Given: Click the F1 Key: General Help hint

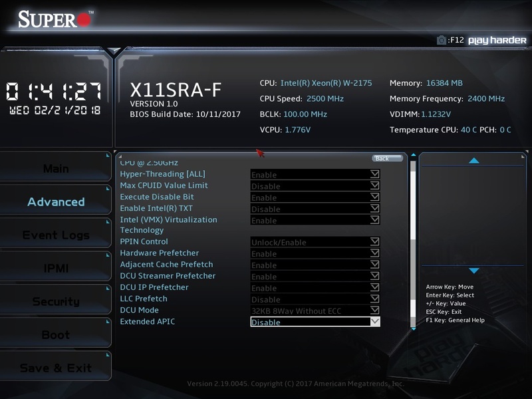Looking at the screenshot, I should point(455,320).
